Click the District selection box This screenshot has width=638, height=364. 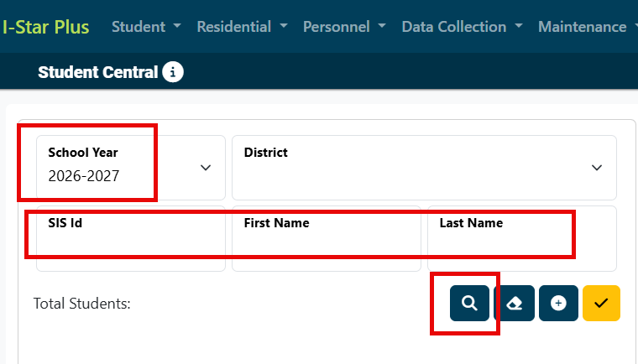point(425,168)
